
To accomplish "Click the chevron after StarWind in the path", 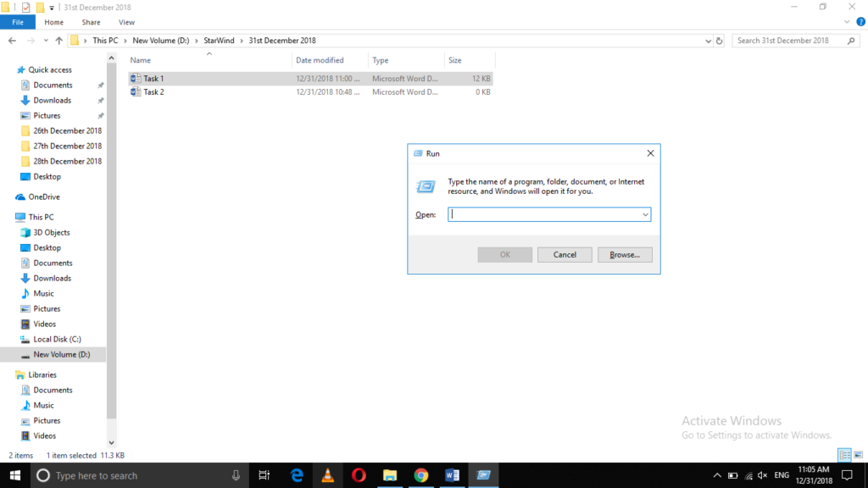I will point(242,41).
